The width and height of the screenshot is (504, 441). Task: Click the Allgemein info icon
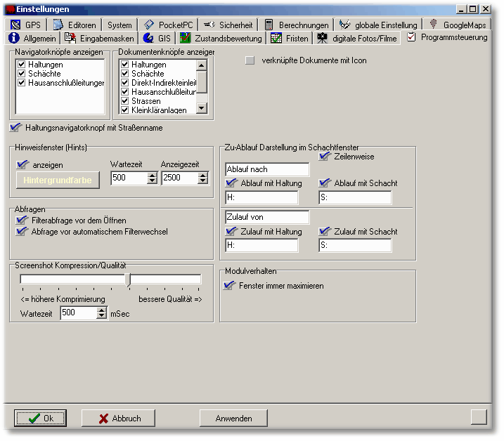click(x=13, y=38)
